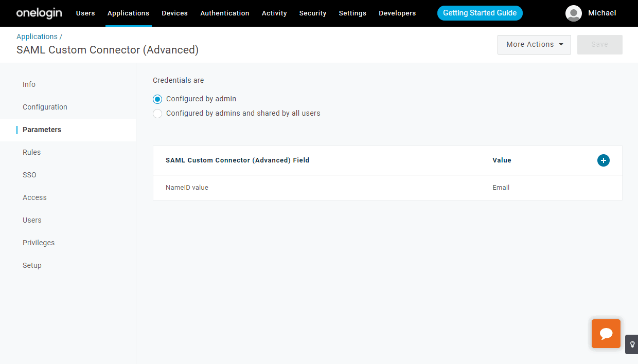Click the Save button
Screen dimensions: 638x364
pos(599,44)
